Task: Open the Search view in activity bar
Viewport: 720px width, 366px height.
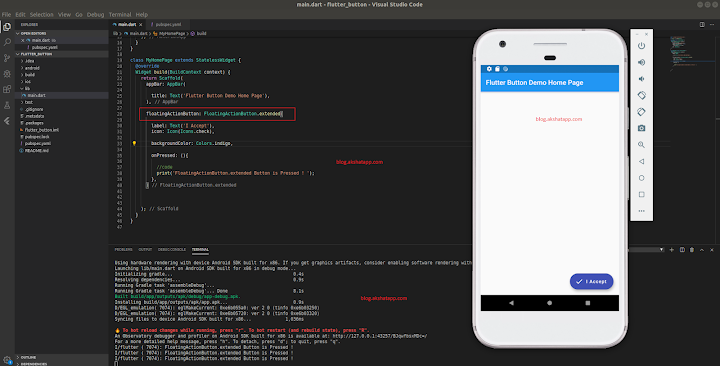Action: 7,42
